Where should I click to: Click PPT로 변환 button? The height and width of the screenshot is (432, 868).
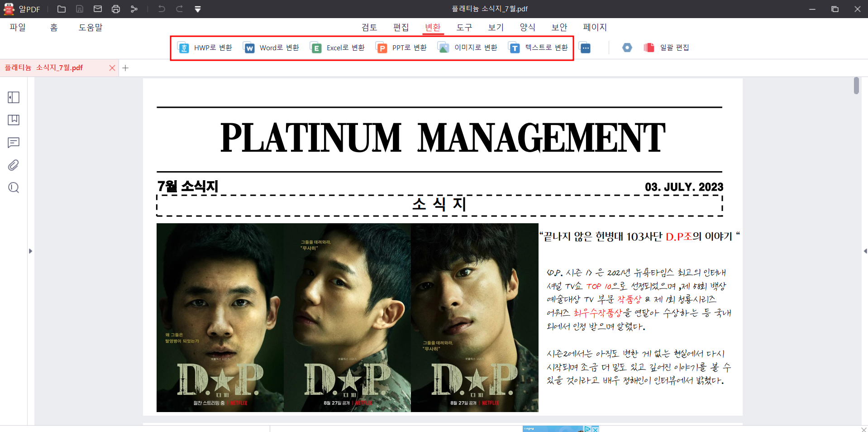tap(401, 48)
